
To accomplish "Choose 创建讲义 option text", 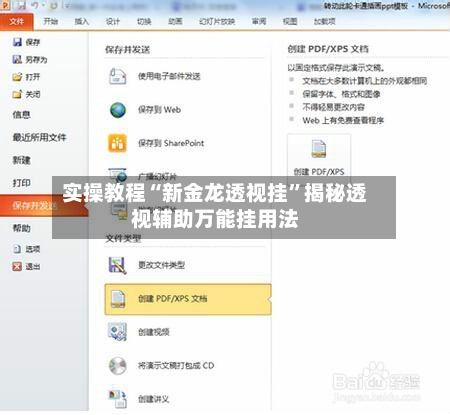I will (x=154, y=399).
